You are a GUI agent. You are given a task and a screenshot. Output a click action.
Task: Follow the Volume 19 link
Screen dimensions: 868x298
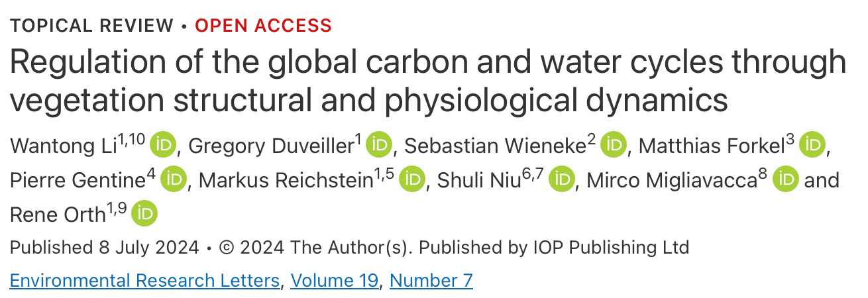click(x=335, y=281)
